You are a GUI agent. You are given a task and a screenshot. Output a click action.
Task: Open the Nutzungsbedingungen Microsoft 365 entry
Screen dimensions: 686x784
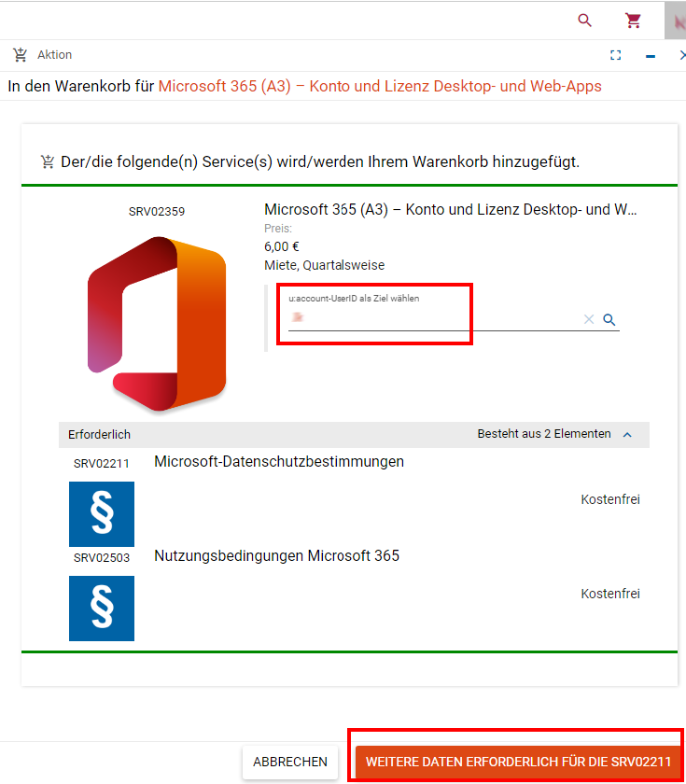click(x=276, y=556)
